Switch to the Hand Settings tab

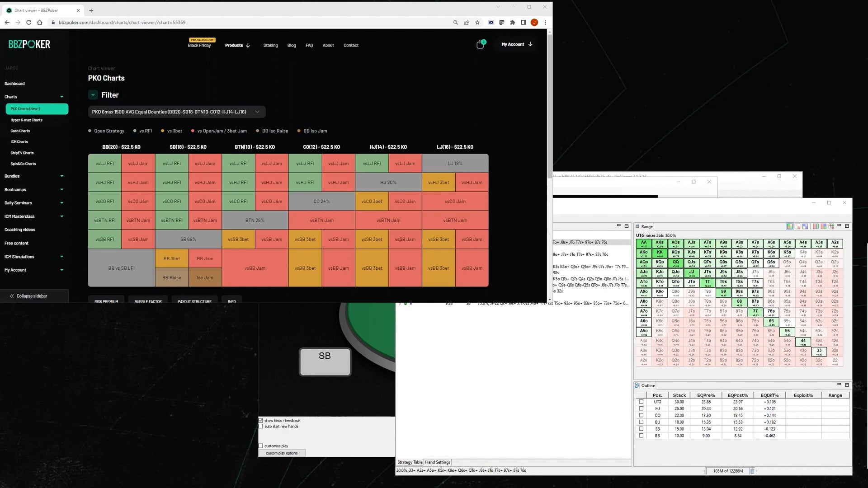pyautogui.click(x=437, y=462)
